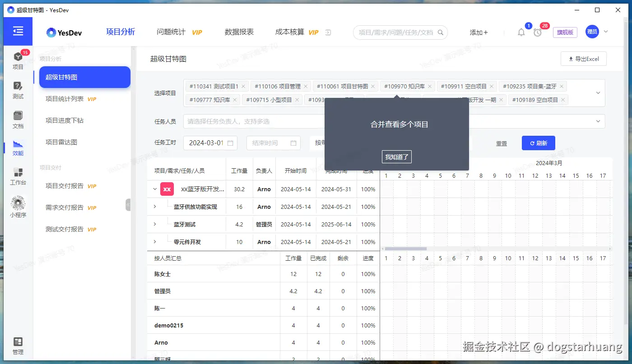The width and height of the screenshot is (632, 364).
Task: Remove the #109970 知识库 tag
Action: click(x=430, y=86)
